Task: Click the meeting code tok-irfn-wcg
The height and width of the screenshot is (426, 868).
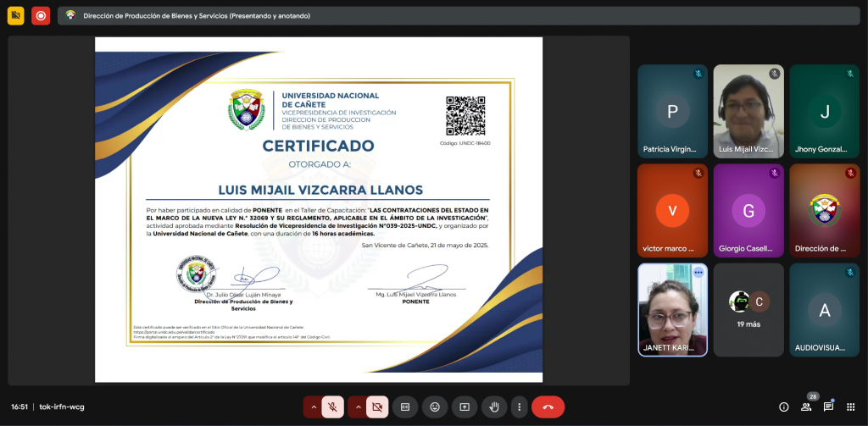Action: (x=62, y=407)
